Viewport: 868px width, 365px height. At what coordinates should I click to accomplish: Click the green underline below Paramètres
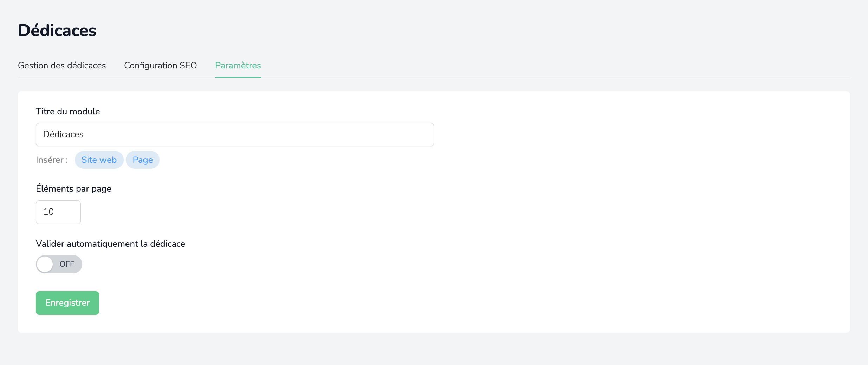coord(238,77)
